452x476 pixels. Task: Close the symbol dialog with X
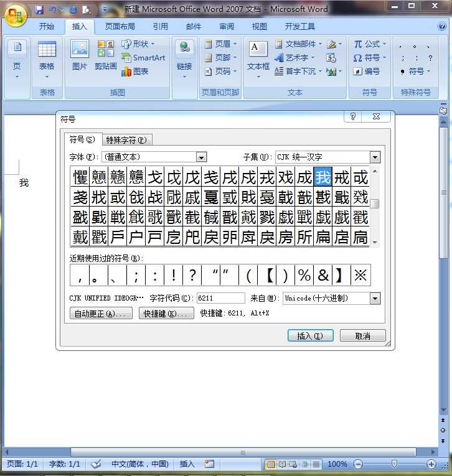[x=376, y=116]
